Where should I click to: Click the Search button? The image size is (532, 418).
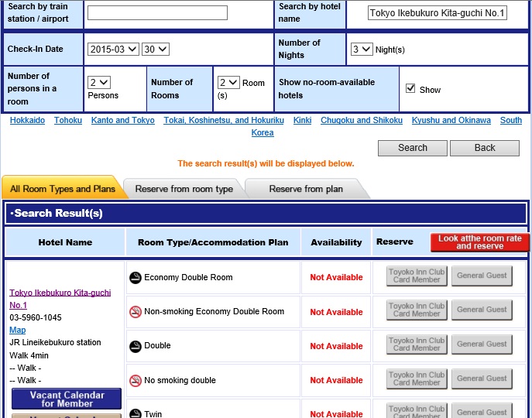(x=413, y=148)
